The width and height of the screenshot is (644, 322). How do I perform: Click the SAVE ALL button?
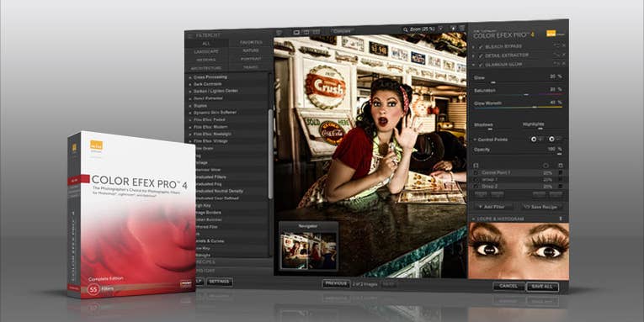[542, 287]
